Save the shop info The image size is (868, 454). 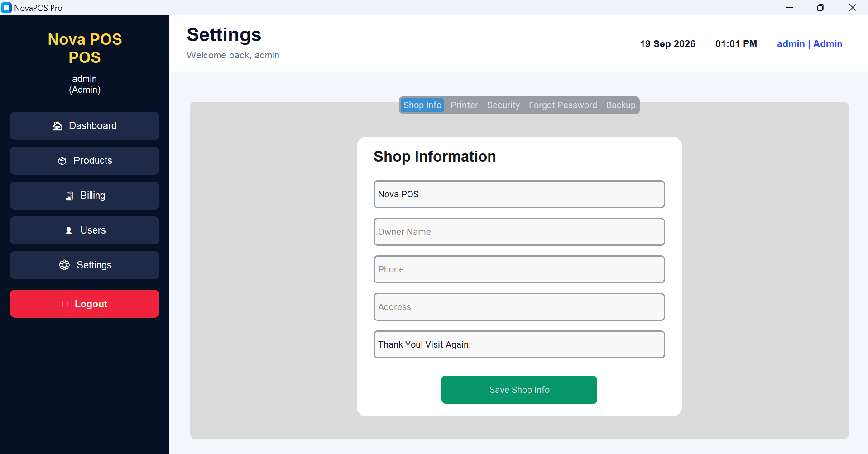point(519,390)
